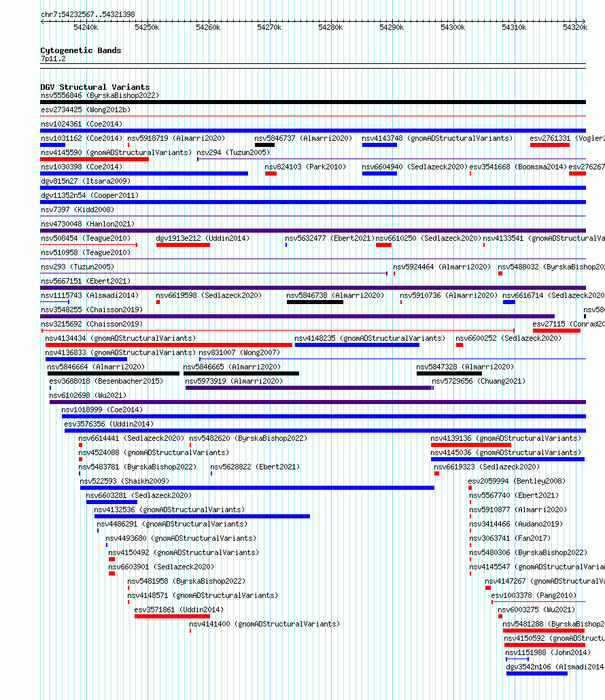Open nsv3215692 (Chaisson2019) variant label
The image size is (605, 700).
(92, 324)
